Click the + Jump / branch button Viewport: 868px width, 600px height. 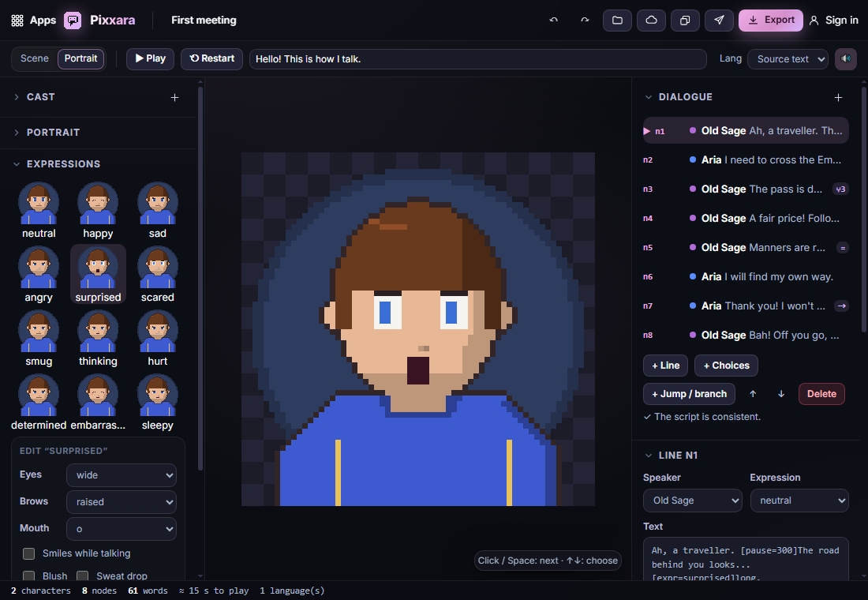689,394
